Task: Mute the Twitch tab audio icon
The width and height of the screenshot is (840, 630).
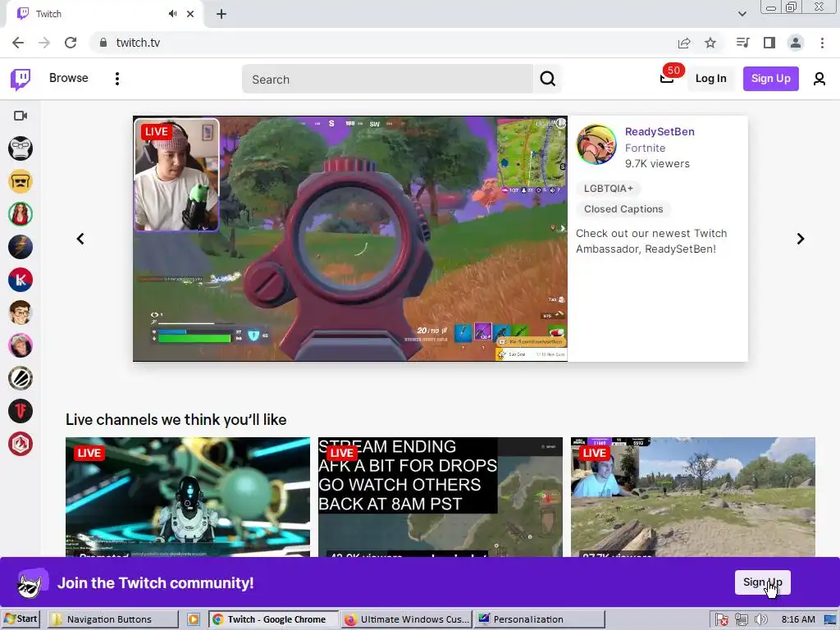Action: click(x=172, y=14)
